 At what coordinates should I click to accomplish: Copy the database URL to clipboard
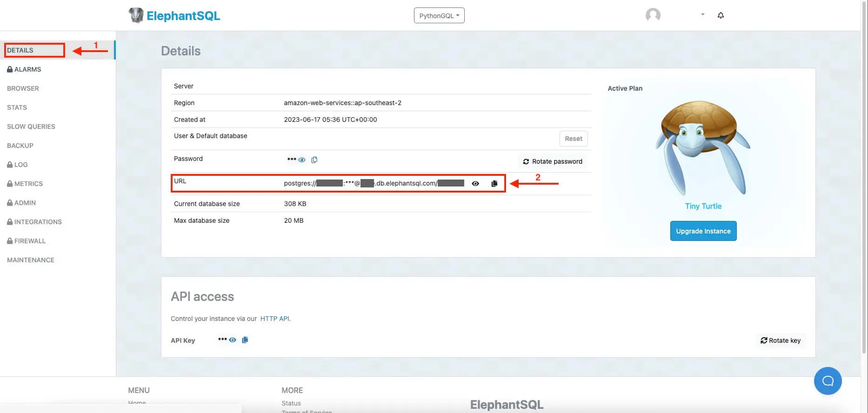(x=494, y=184)
